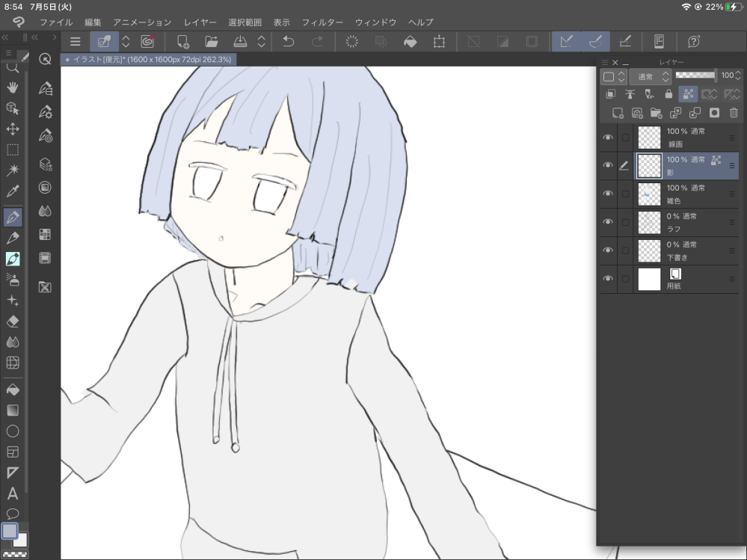Check the selection box of 雑色 layer

click(626, 194)
